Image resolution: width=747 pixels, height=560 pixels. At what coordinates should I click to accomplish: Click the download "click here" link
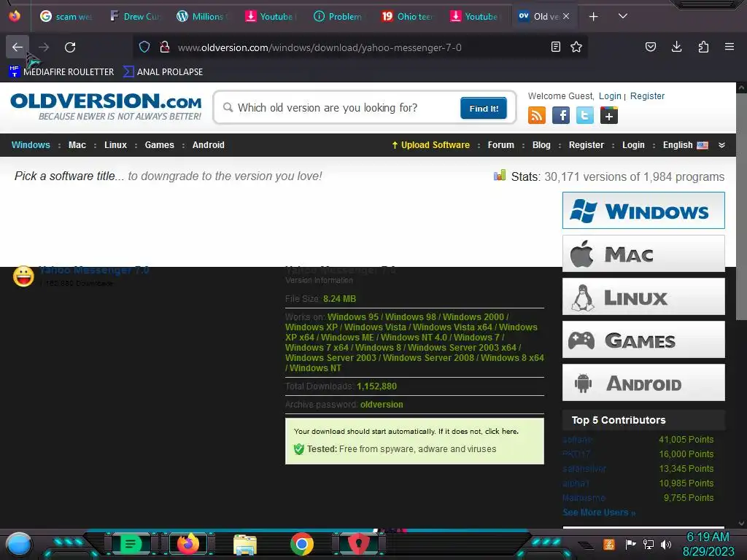pos(500,432)
